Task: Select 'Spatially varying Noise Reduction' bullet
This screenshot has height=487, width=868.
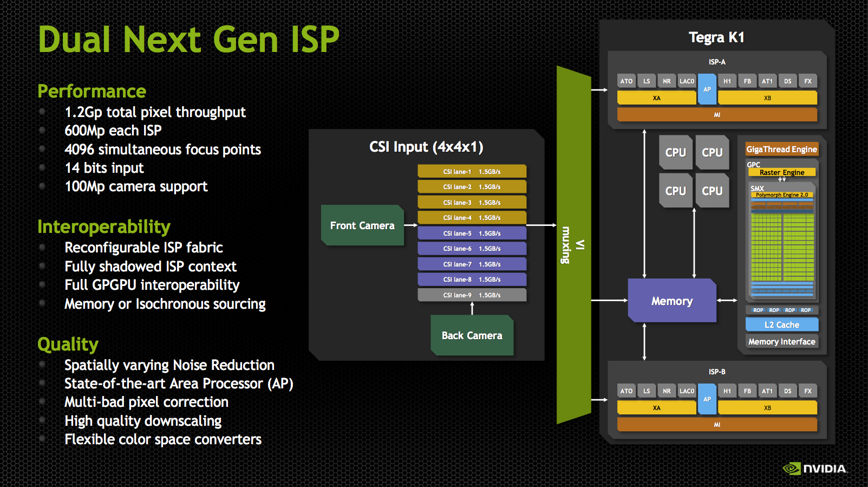Action: point(169,365)
